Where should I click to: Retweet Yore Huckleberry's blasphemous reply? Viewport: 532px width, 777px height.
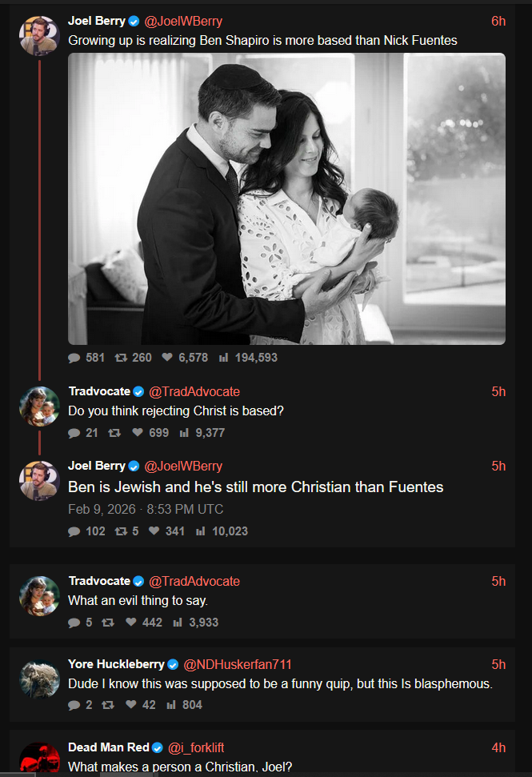coord(107,705)
